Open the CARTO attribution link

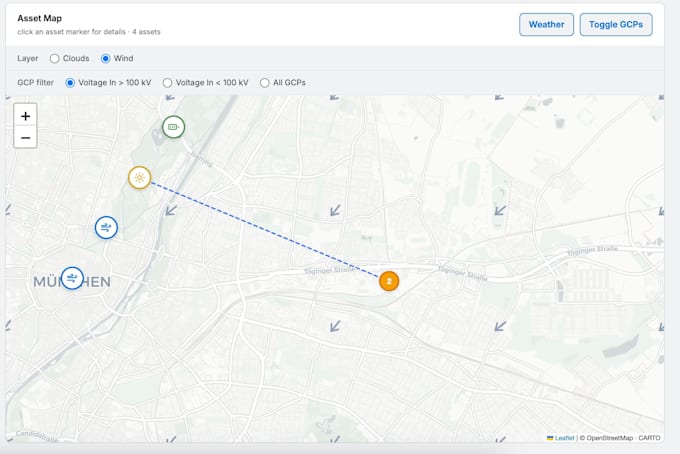coord(649,438)
